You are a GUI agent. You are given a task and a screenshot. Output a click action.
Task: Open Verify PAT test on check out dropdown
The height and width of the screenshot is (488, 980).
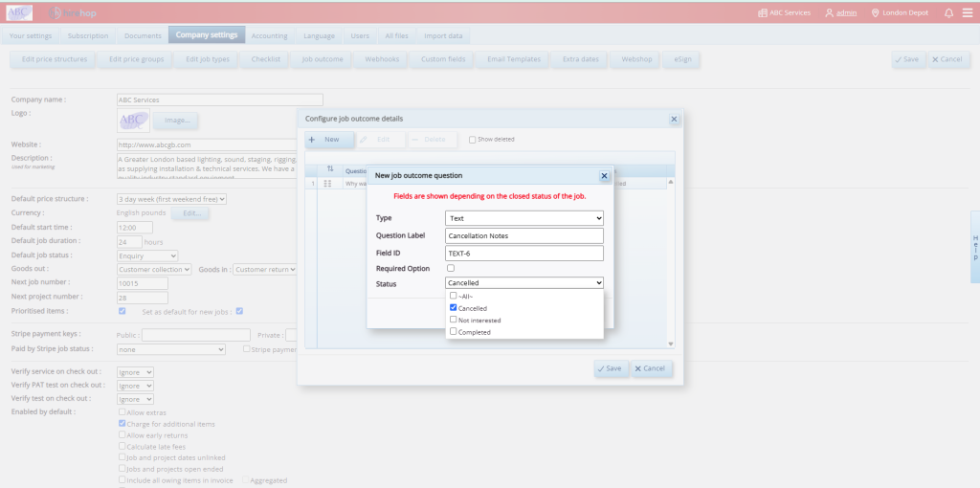135,386
